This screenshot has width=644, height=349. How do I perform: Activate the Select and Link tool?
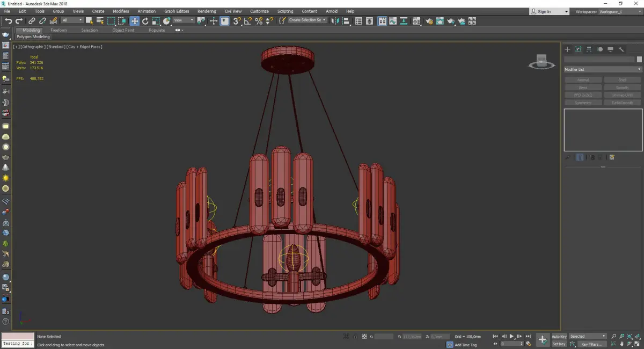(32, 21)
